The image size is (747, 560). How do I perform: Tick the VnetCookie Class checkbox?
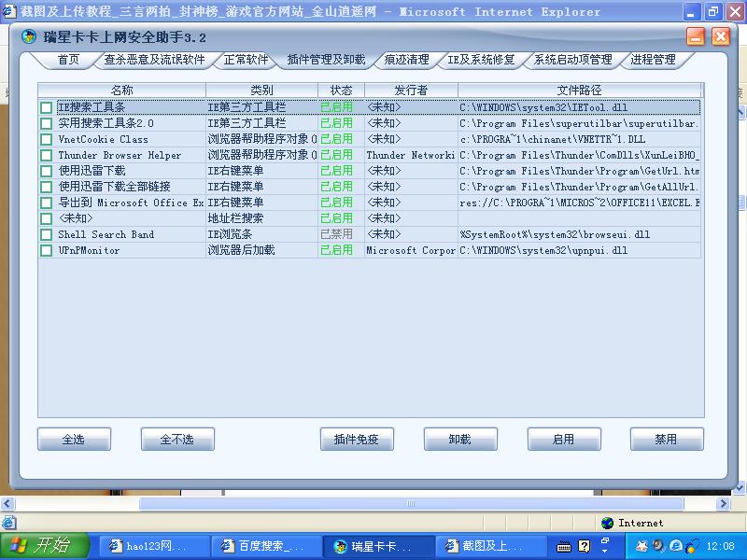pos(46,139)
